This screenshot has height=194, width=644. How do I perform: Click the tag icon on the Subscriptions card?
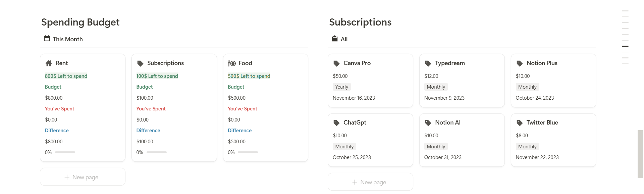(x=140, y=63)
